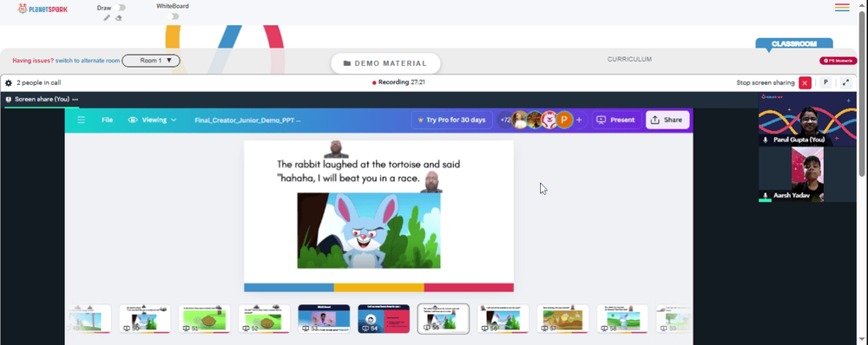The image size is (868, 345).
Task: Click Stop screen sharing text
Action: 765,83
